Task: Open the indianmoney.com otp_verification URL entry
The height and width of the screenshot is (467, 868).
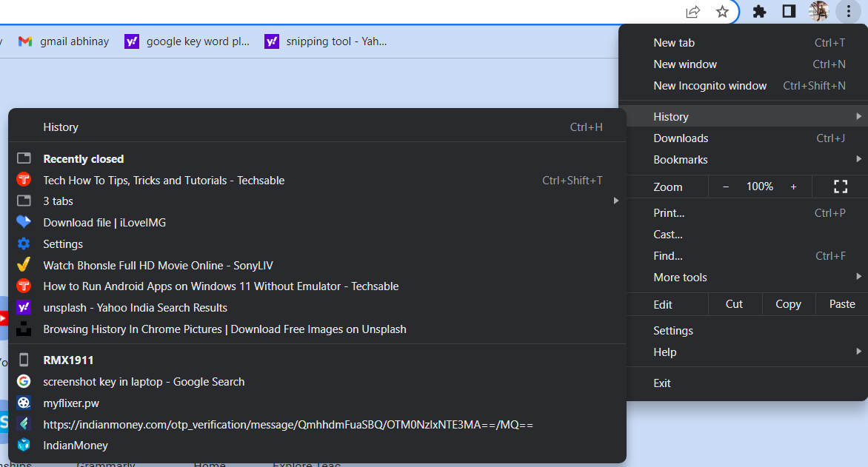Action: 317,424
